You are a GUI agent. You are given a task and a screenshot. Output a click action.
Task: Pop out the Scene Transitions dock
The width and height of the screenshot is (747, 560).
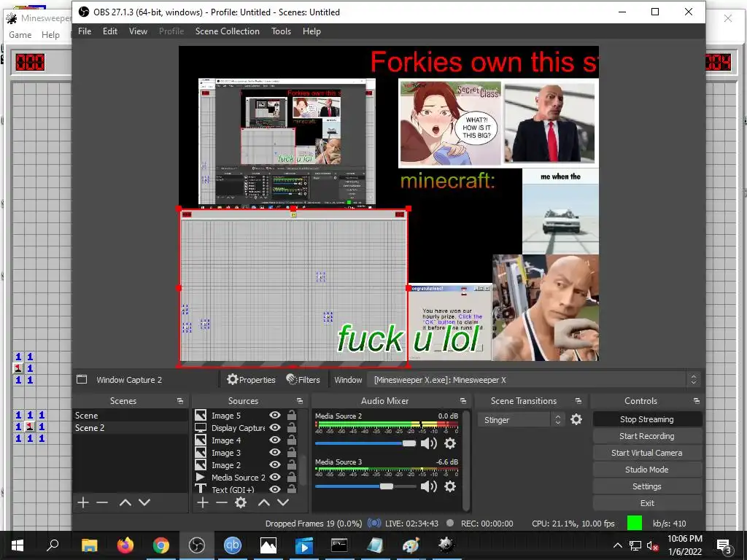[578, 401]
